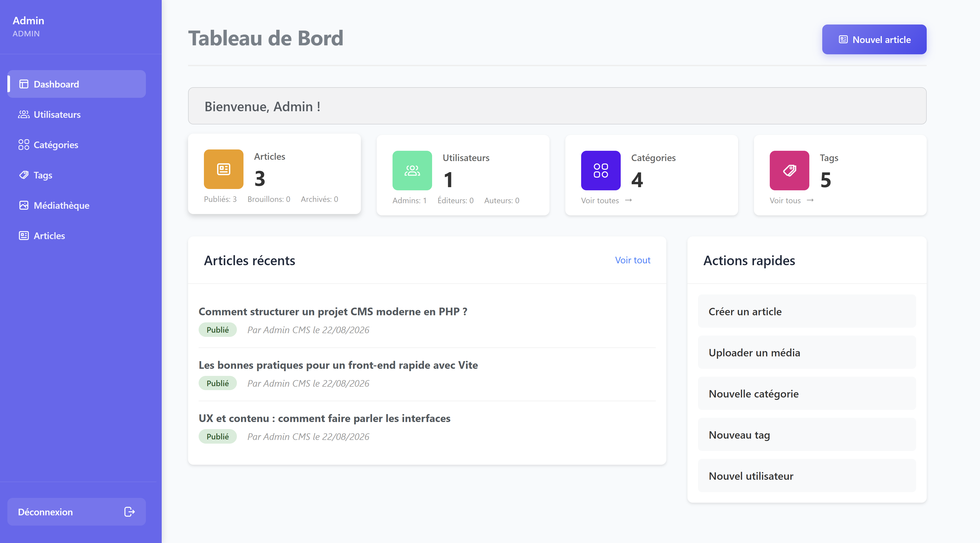Click the Catégories grid icon in sidebar
Screen dimensions: 980x543
click(23, 145)
